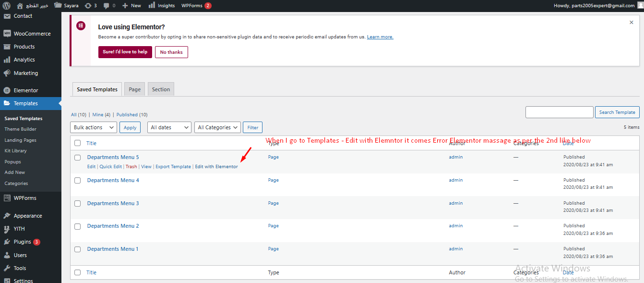Open Kit Library in the Templates submenu

[x=16, y=151]
